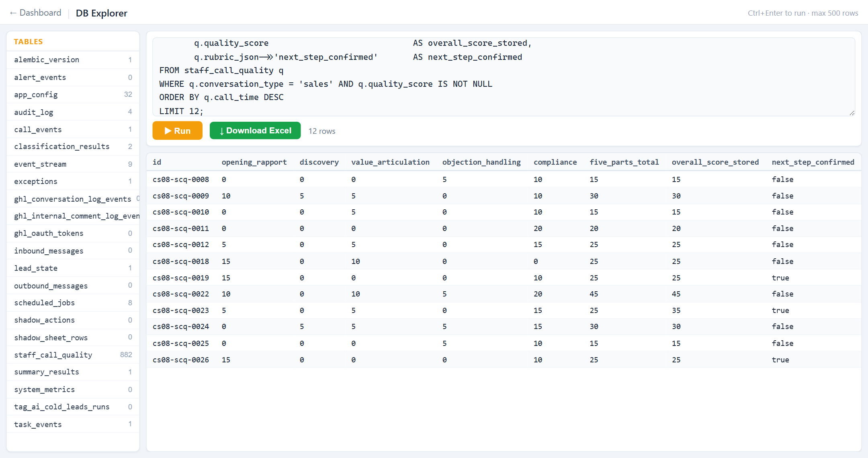This screenshot has width=868, height=458.
Task: Select classification_results table
Action: 73,147
